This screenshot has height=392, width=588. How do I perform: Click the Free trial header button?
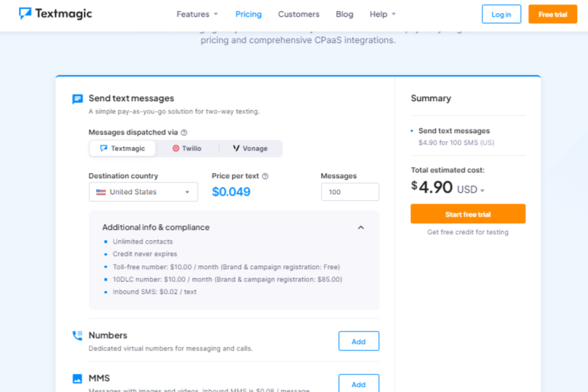tap(553, 15)
